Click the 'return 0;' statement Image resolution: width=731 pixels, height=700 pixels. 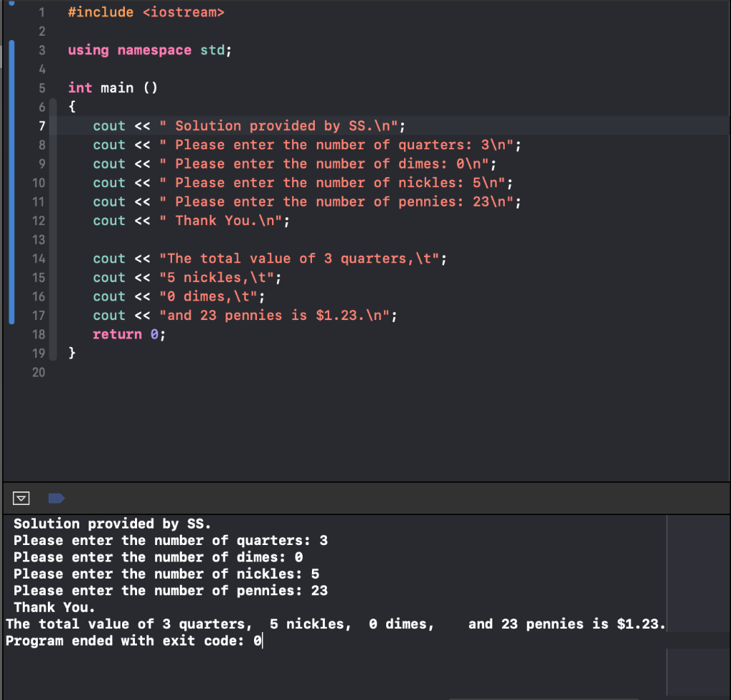click(x=128, y=334)
